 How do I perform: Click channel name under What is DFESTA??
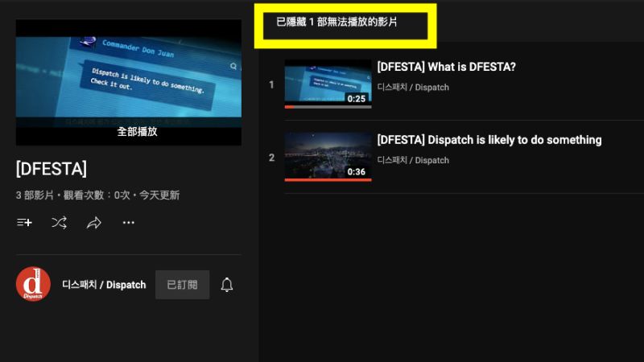click(413, 87)
